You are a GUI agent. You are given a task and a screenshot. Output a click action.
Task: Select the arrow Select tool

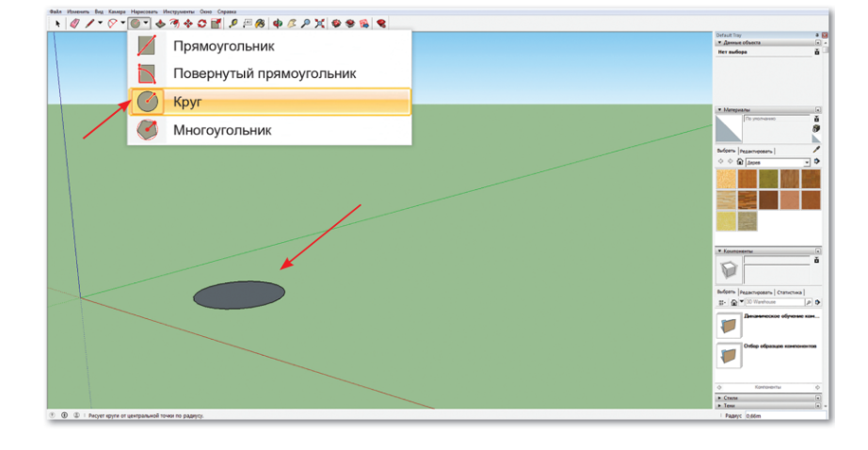(57, 24)
